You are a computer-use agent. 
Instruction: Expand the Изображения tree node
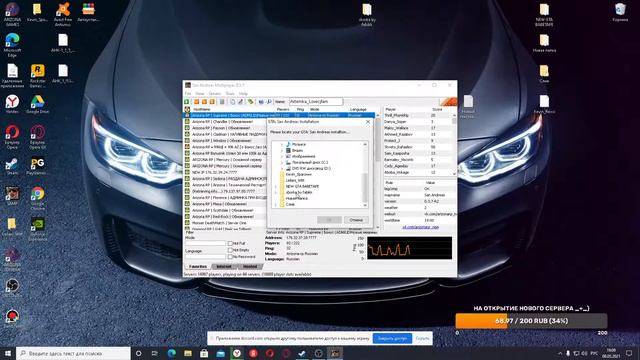pyautogui.click(x=282, y=156)
